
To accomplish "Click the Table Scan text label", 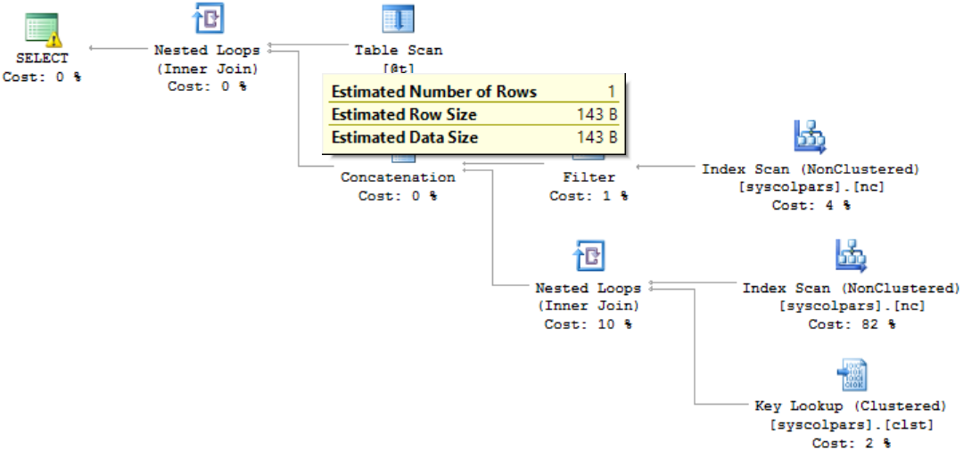I will [398, 50].
